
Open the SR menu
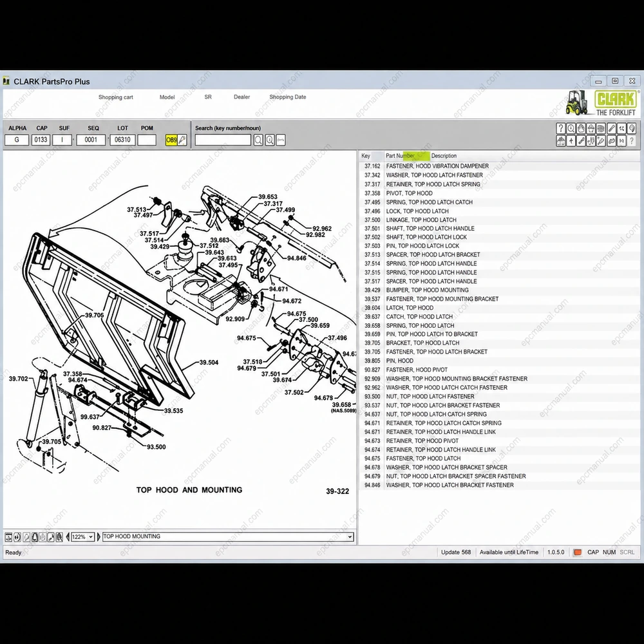[208, 97]
